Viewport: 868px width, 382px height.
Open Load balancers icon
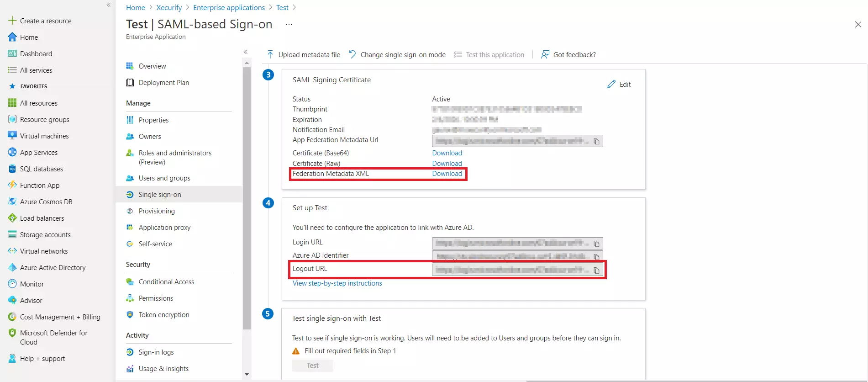click(12, 218)
